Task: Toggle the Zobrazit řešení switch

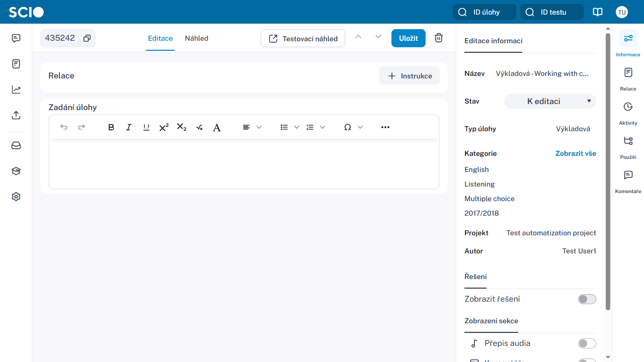Action: [x=587, y=299]
